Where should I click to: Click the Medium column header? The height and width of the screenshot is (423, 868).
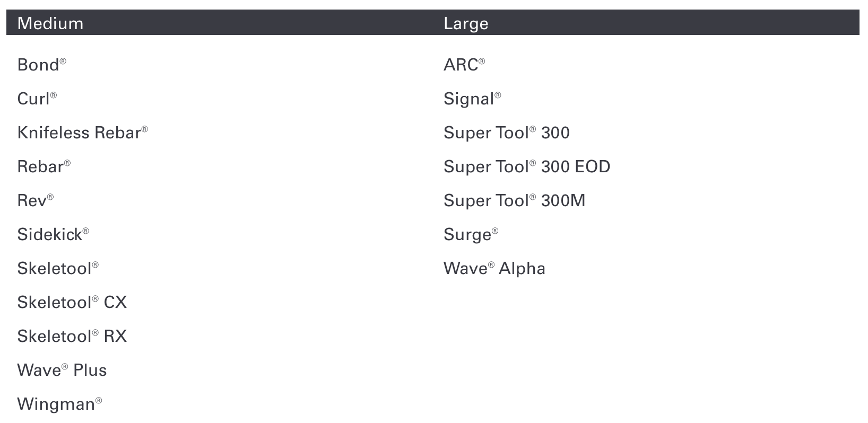tap(50, 23)
